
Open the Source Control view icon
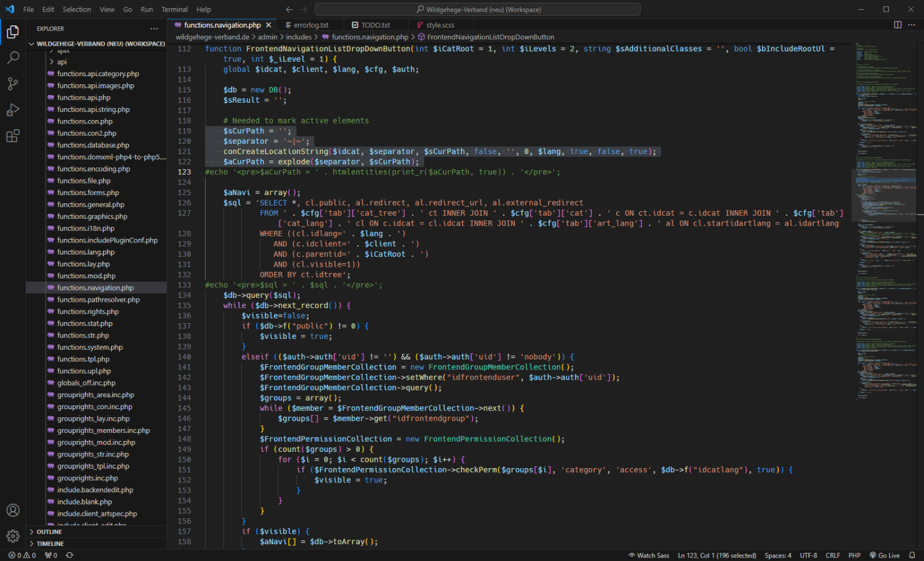tap(13, 84)
